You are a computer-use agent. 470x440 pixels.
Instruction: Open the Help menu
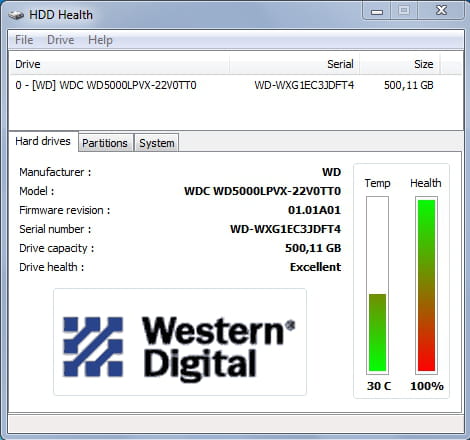(x=100, y=40)
